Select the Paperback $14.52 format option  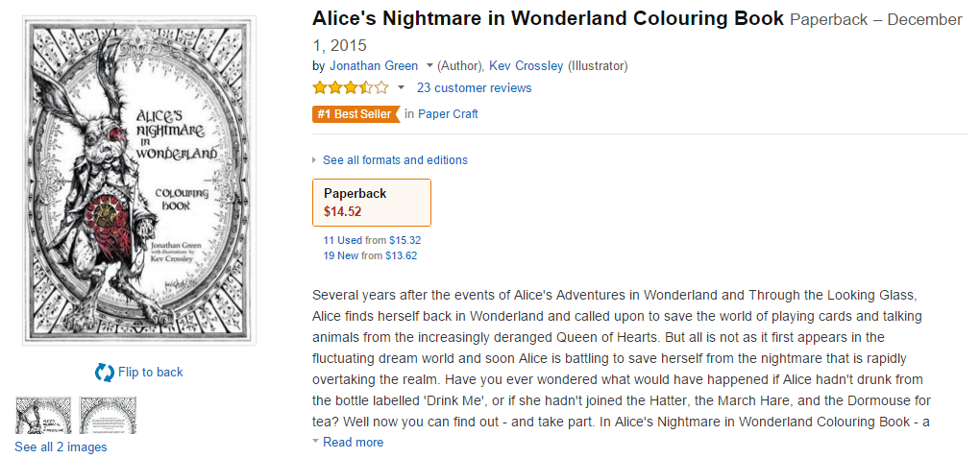pos(372,202)
